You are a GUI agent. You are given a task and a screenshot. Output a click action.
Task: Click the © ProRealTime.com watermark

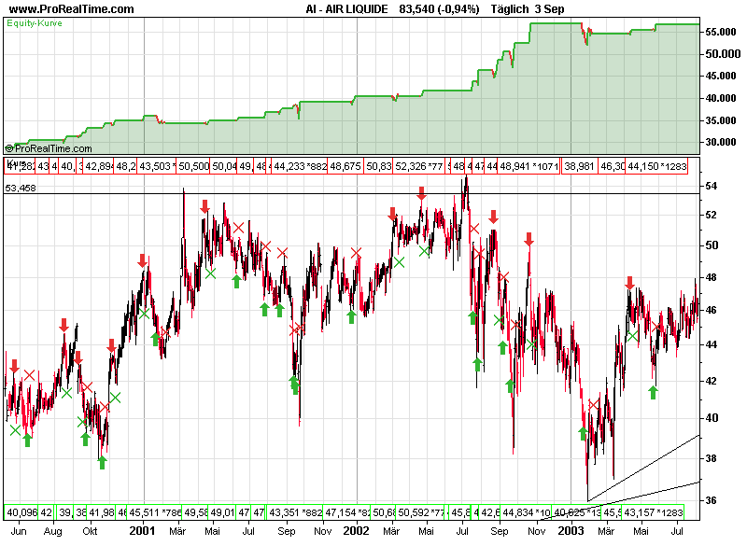pyautogui.click(x=47, y=147)
